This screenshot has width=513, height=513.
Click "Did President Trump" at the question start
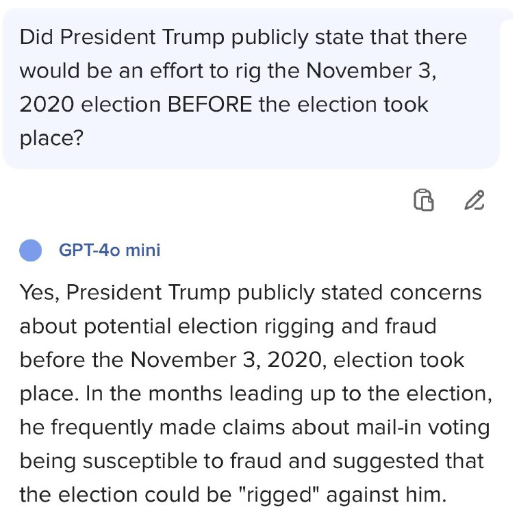[x=122, y=37]
